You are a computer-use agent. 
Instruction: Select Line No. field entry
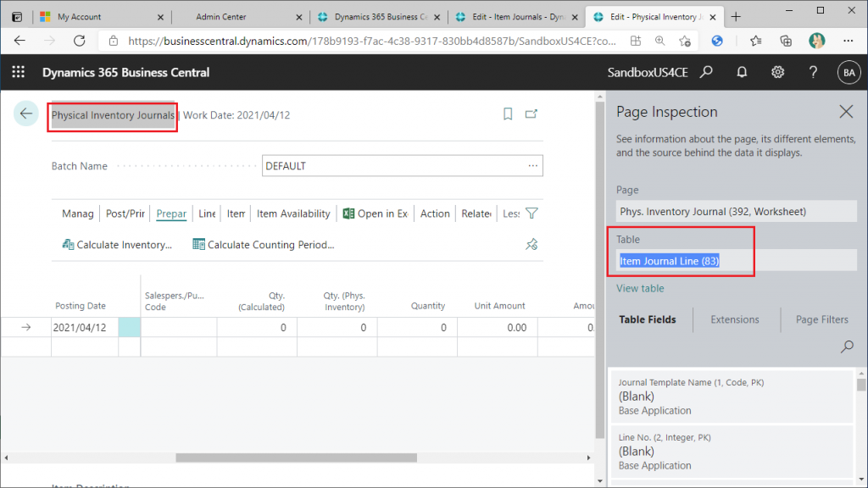point(732,451)
